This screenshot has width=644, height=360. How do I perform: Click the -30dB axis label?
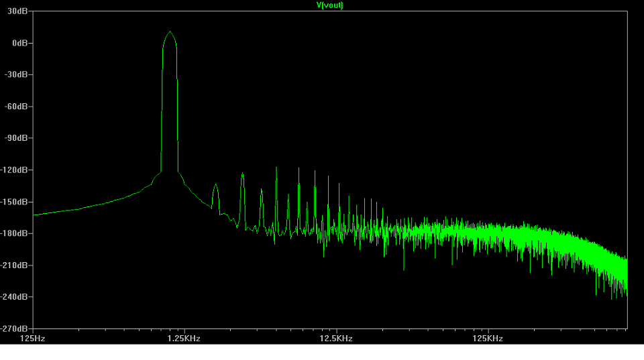(15, 74)
